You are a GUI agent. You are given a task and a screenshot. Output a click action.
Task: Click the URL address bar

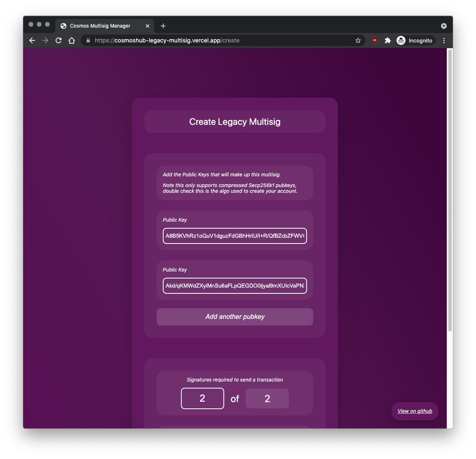pyautogui.click(x=223, y=40)
